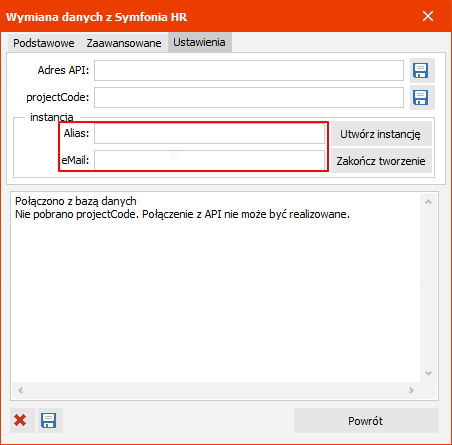Click the Zakończ tworzenie button
The height and width of the screenshot is (445, 452).
pos(381,161)
